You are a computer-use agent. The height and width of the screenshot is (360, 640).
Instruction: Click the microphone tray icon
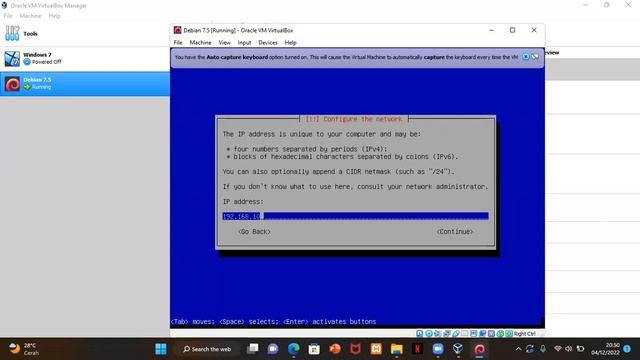click(x=543, y=349)
